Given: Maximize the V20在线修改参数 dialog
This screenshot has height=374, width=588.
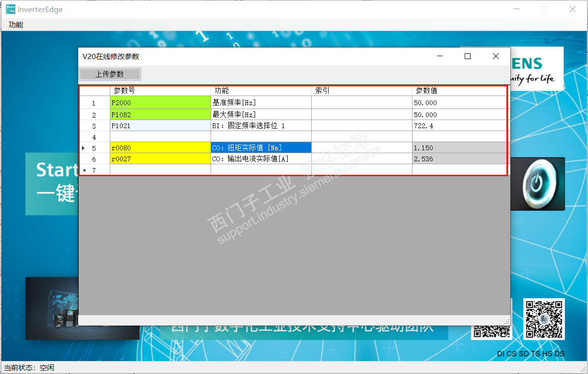Looking at the screenshot, I should point(468,56).
